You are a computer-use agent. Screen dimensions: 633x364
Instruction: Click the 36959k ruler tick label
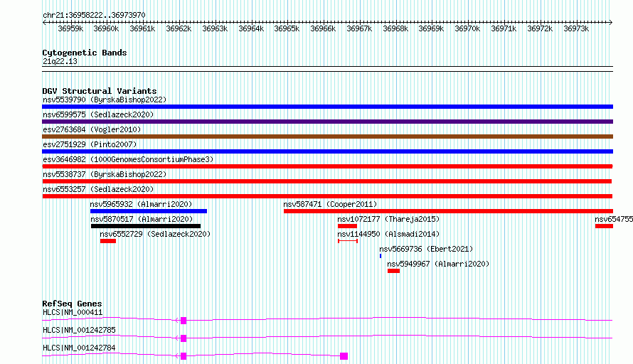[70, 28]
